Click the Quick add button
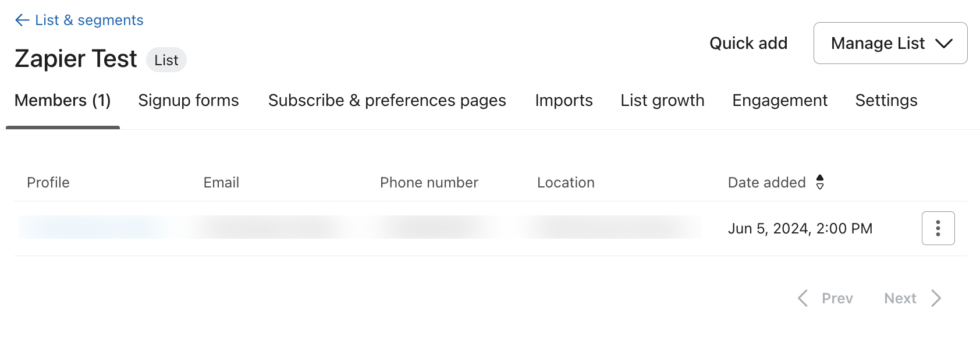Viewport: 980px width, 340px height. click(748, 43)
